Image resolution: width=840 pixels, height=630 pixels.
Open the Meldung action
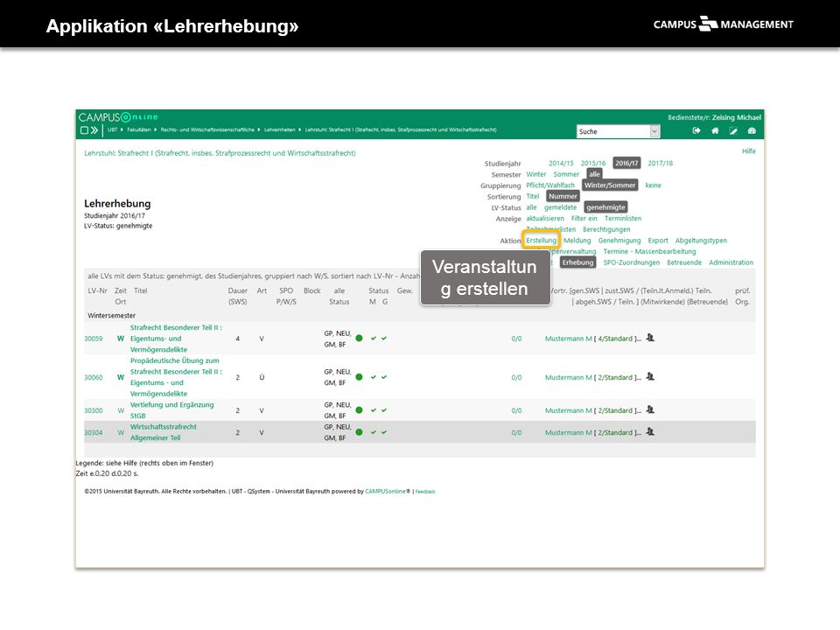577,241
